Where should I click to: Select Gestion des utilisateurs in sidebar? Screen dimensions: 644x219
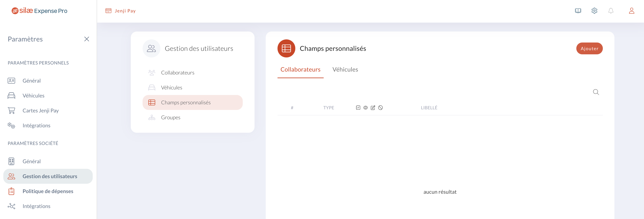(48, 176)
